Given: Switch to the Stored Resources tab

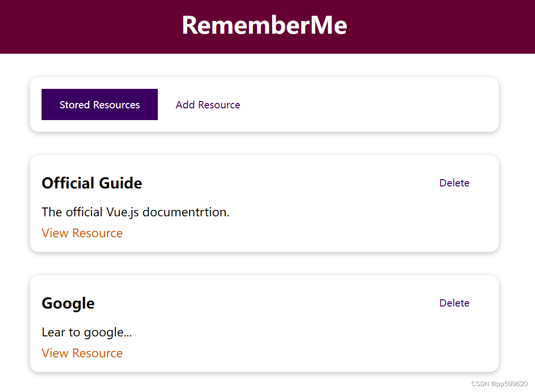Looking at the screenshot, I should (100, 104).
